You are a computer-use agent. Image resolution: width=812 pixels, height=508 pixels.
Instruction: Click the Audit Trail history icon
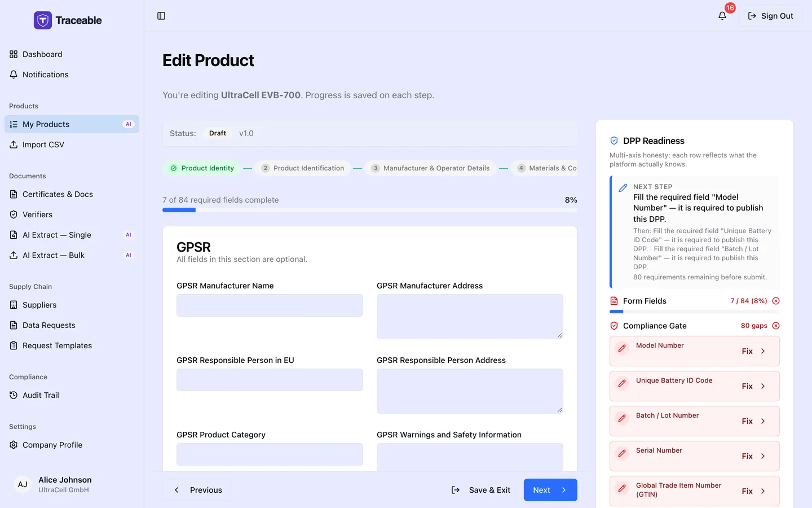pyautogui.click(x=14, y=395)
